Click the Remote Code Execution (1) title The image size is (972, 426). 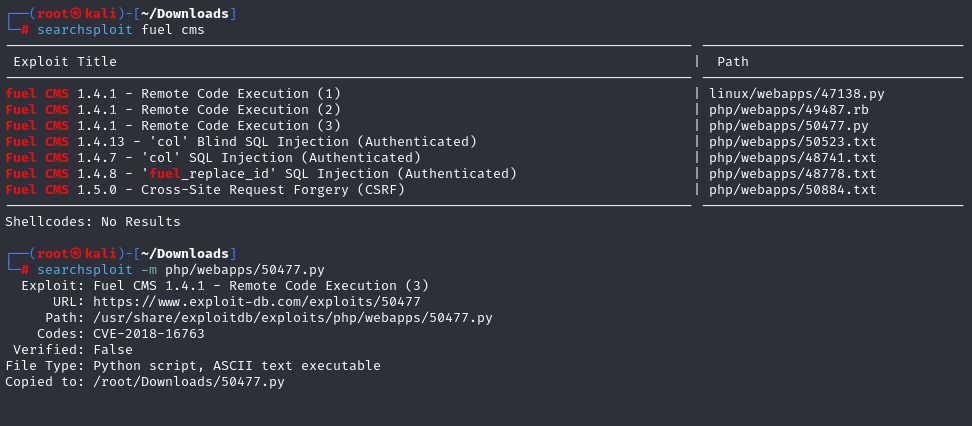[174, 94]
